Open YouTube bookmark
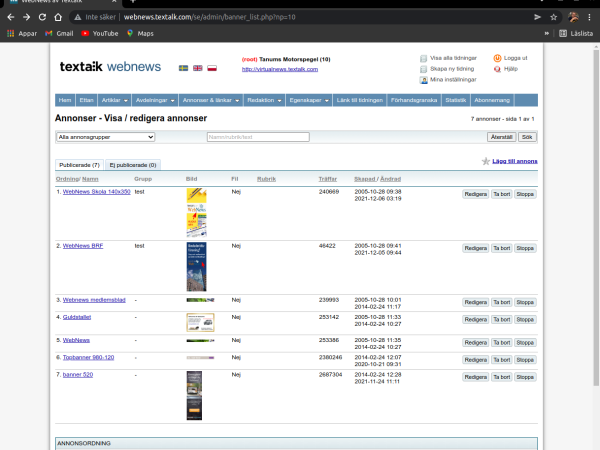This screenshot has width=600, height=450. click(x=100, y=33)
